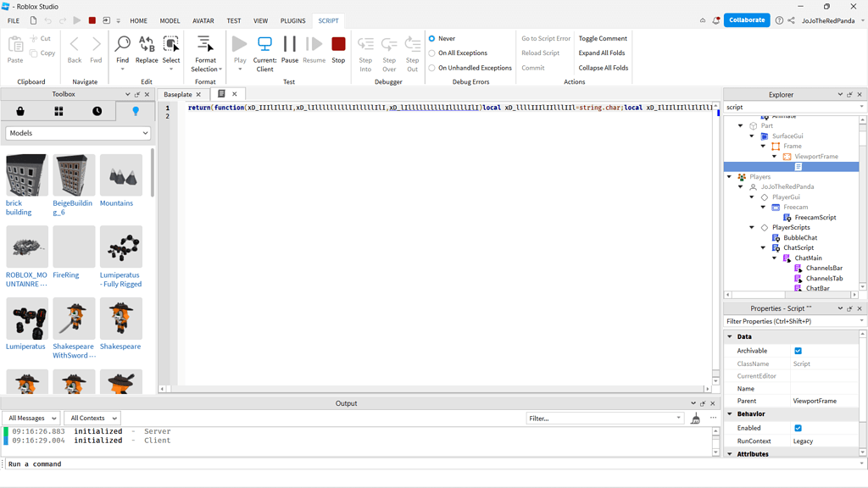This screenshot has width=868, height=488.
Task: Click the Collaborate button
Action: pos(747,20)
